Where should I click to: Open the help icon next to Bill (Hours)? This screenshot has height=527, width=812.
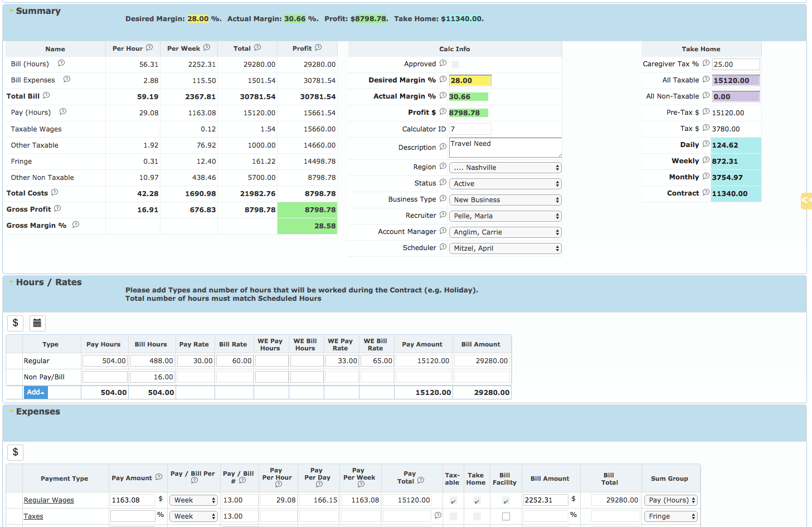point(61,64)
